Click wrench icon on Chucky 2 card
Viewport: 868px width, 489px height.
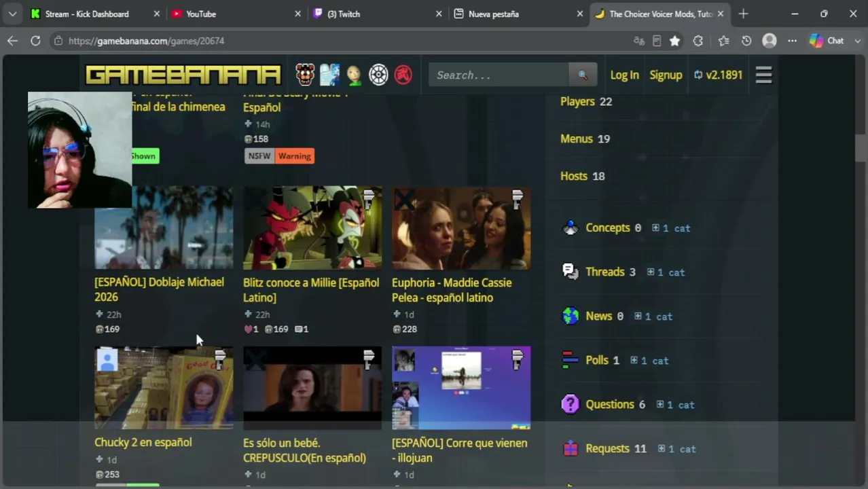tap(220, 359)
